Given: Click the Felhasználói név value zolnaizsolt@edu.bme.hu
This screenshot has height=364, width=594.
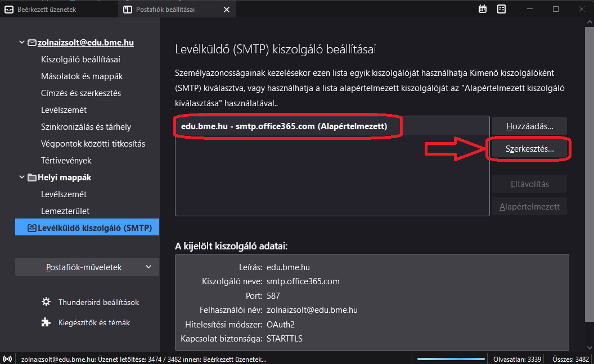Looking at the screenshot, I should (x=312, y=310).
